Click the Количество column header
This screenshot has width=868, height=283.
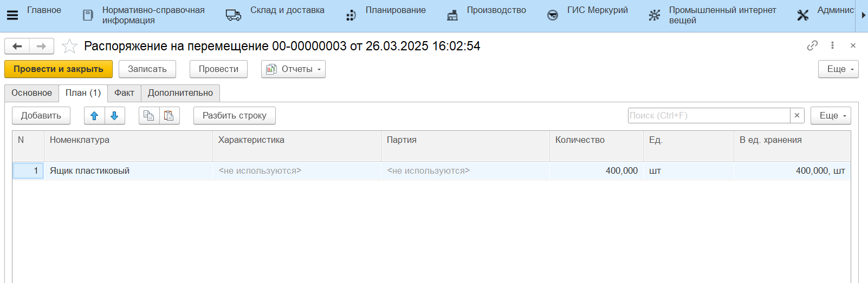click(x=597, y=146)
